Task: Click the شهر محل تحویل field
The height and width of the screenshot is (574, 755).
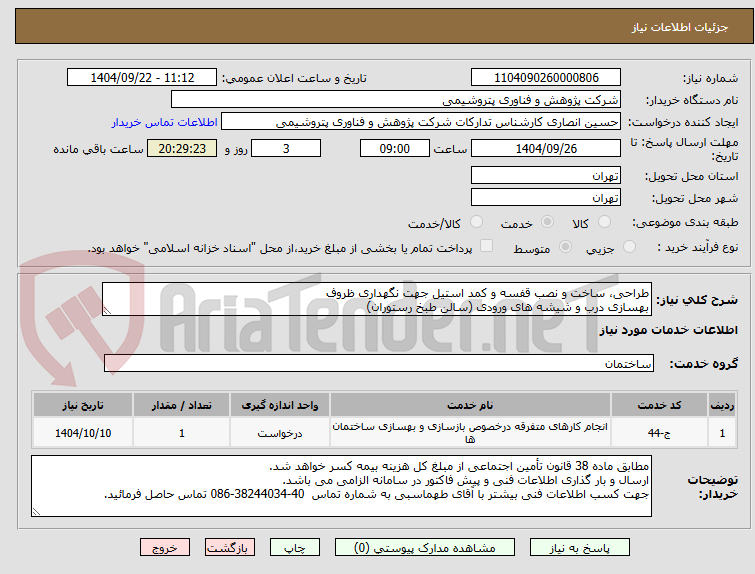Action: tap(546, 197)
